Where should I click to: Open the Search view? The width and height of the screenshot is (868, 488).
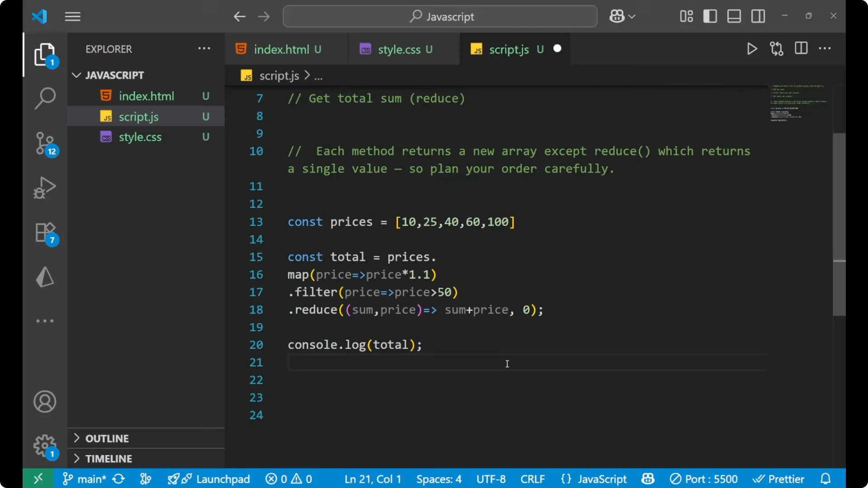click(45, 98)
